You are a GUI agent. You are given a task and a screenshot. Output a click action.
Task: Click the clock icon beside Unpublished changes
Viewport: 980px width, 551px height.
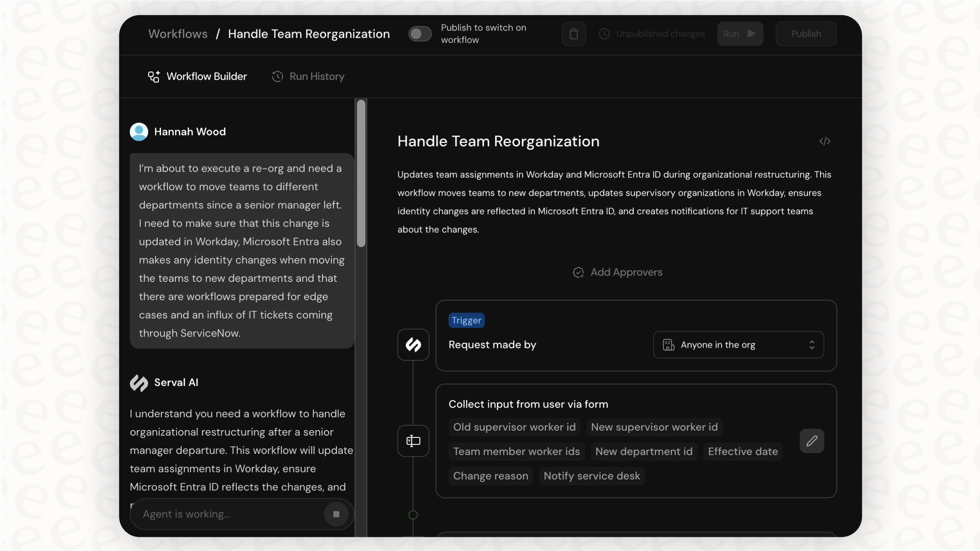(604, 33)
